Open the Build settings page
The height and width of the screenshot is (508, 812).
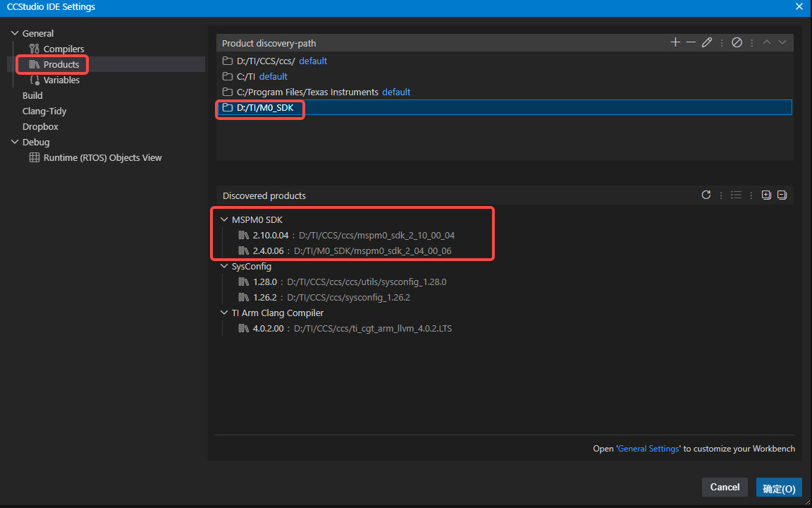(32, 96)
